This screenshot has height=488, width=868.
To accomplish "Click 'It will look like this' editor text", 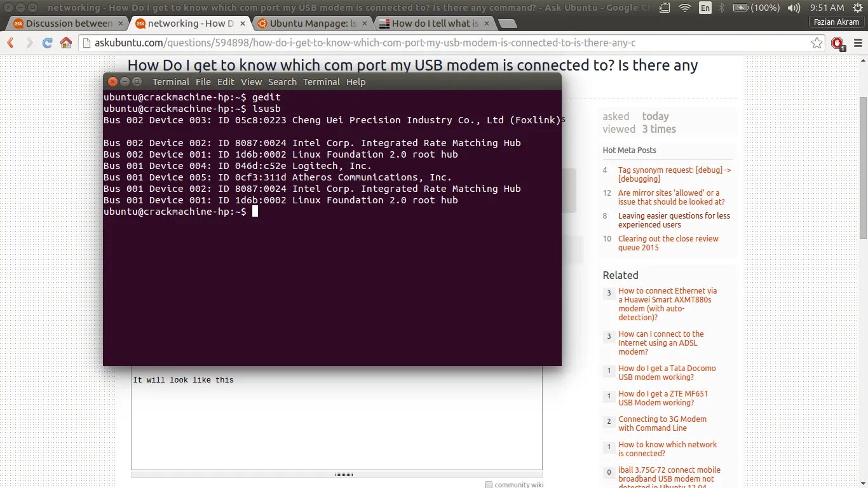I will [x=184, y=380].
